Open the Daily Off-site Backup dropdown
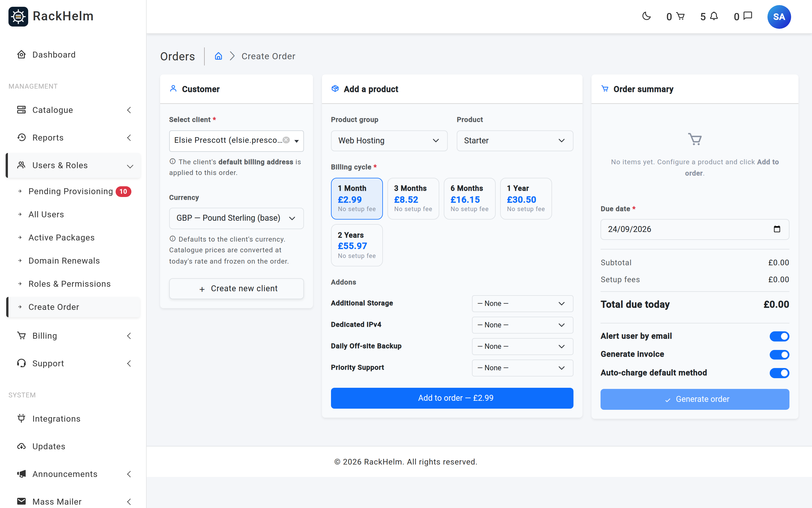Screen dimensions: 812x508 [522, 346]
